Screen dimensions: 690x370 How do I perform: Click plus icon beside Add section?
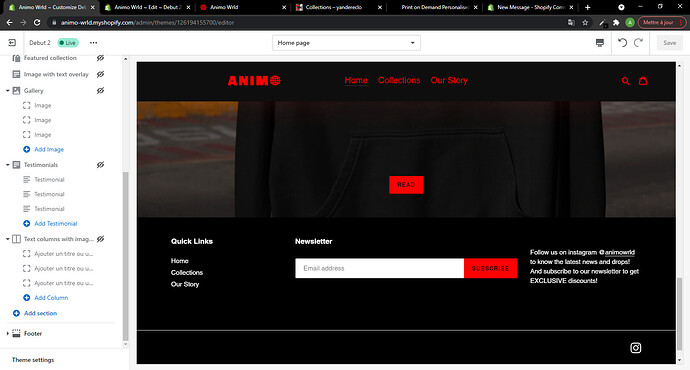coord(16,313)
